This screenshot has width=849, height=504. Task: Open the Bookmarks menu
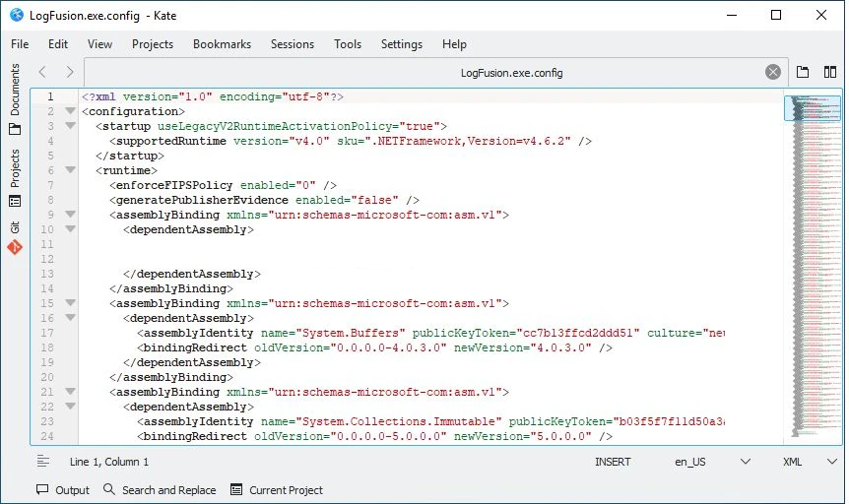coord(222,44)
